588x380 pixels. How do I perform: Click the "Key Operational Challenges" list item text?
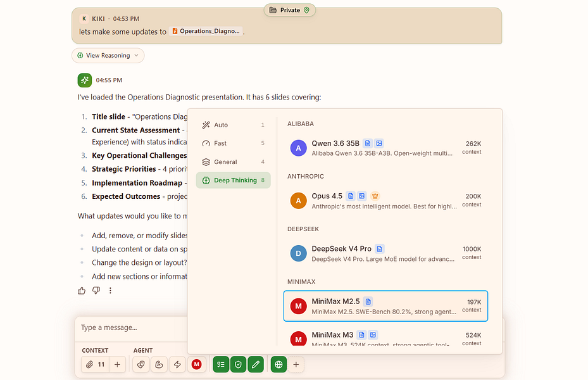139,156
